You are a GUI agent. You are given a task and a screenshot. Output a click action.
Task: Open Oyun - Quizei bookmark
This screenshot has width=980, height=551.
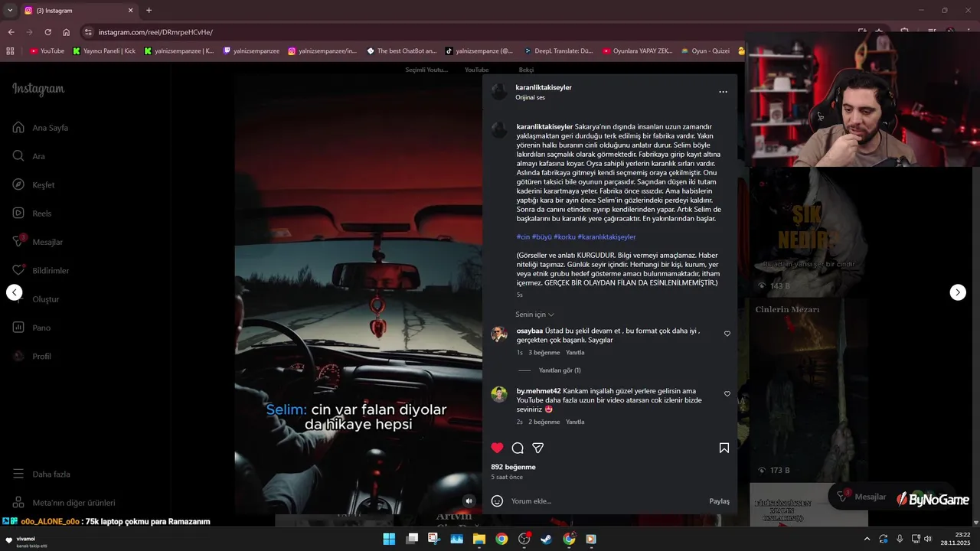705,51
